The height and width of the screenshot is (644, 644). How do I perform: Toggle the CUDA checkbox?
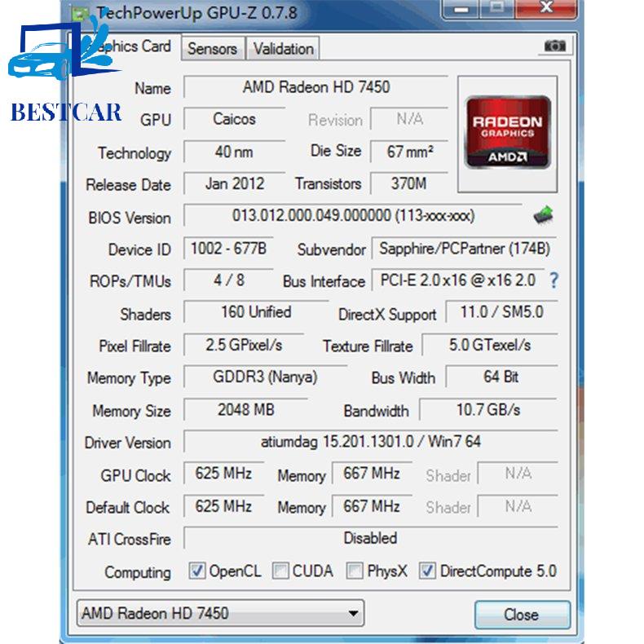tap(280, 571)
